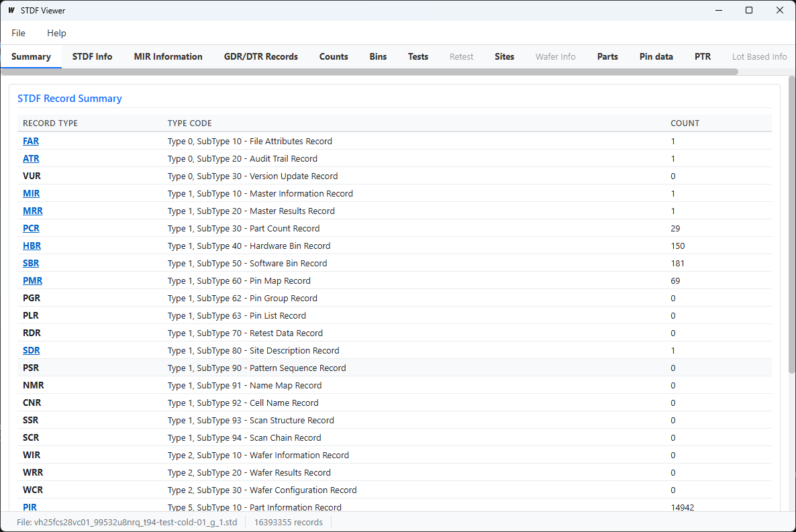
Task: Switch to the Counts tab
Action: tap(334, 56)
